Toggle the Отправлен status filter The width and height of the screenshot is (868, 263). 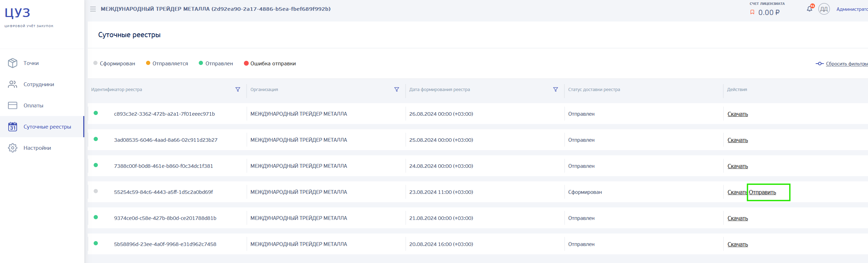coord(216,63)
